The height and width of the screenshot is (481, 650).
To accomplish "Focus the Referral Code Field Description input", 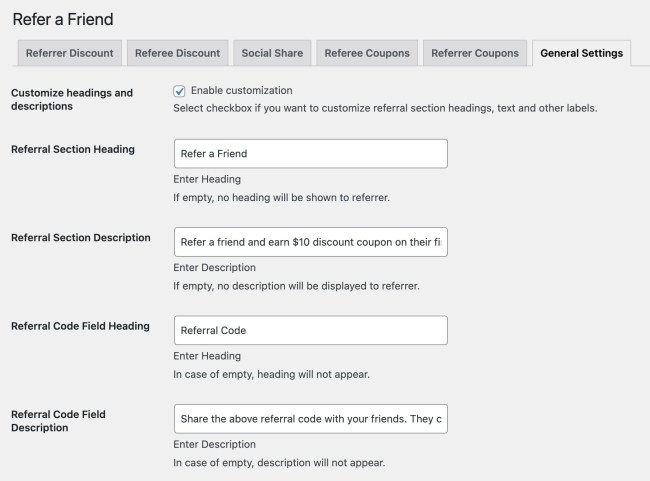I will pyautogui.click(x=310, y=418).
